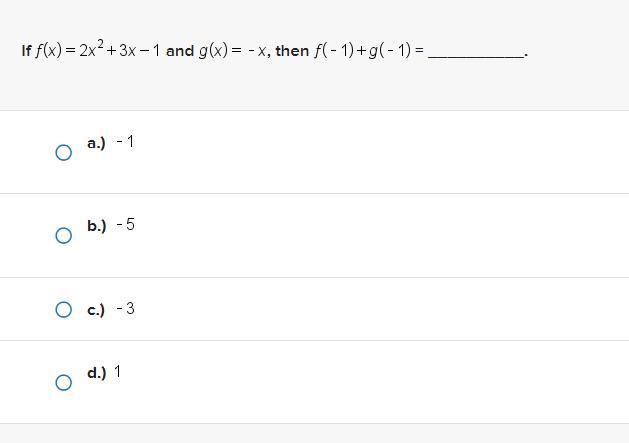
Task: Click the blank answer line in question
Action: pos(476,52)
